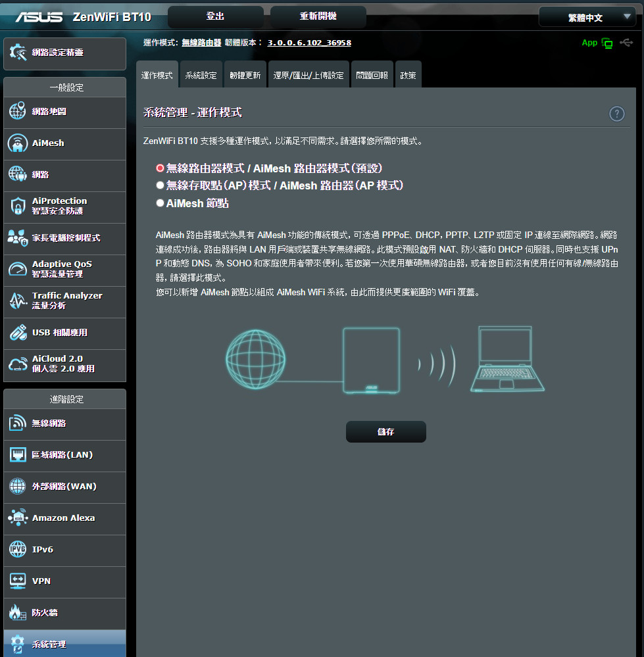Screen dimensions: 644x657
Task: Click the 無線路由器模式 / AiMesh 路由器模式 label
Action: click(x=274, y=168)
